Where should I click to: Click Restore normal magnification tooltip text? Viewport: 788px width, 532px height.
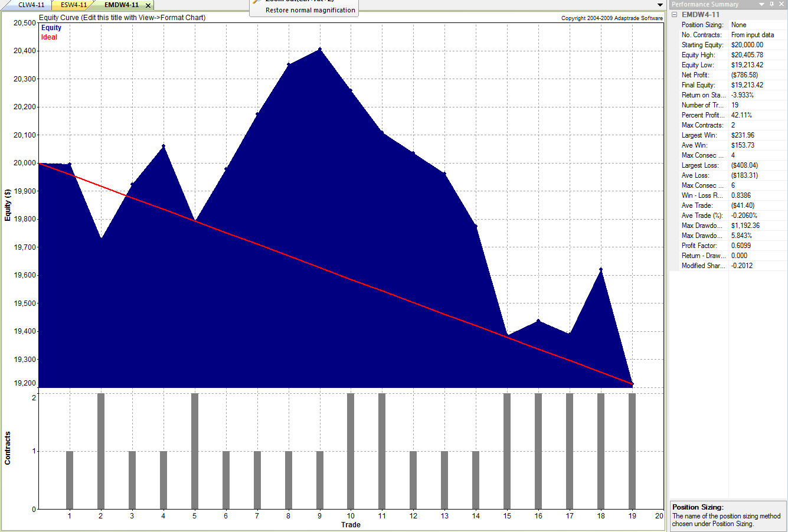(x=310, y=10)
